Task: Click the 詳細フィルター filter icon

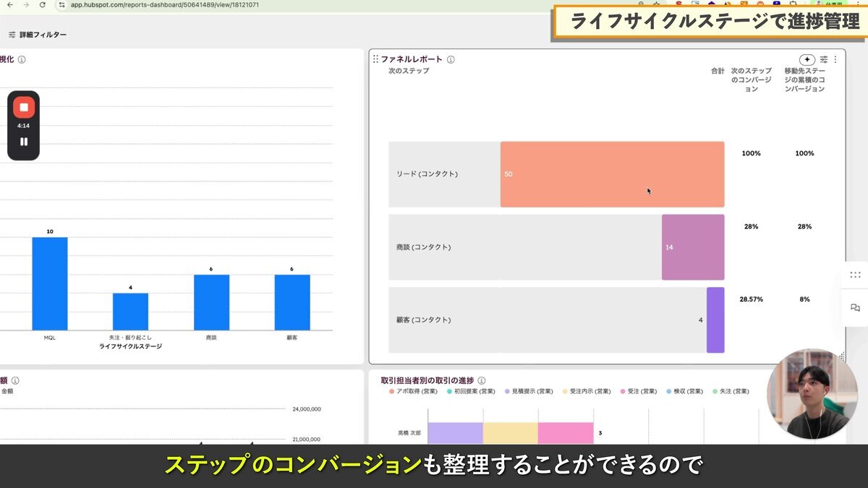Action: (x=10, y=33)
